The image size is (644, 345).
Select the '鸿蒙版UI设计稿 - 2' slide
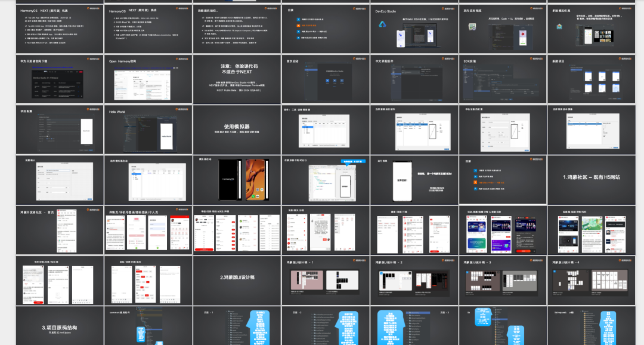click(x=414, y=281)
